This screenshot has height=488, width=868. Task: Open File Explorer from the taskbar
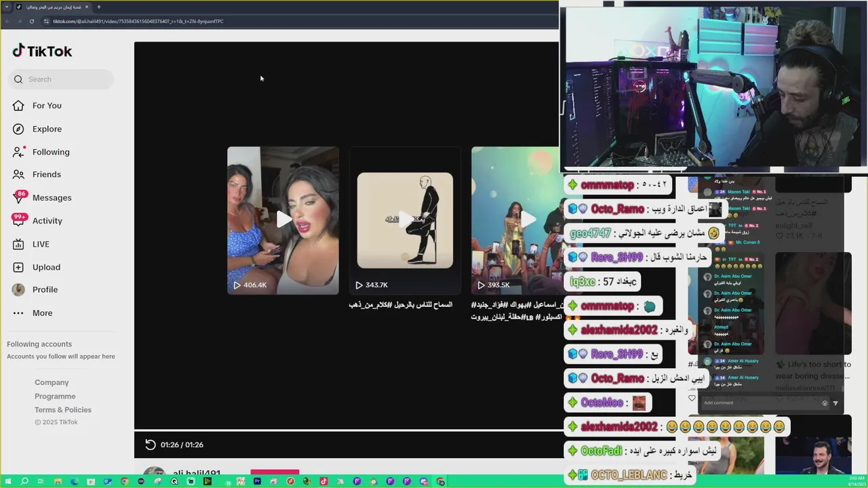[58, 481]
